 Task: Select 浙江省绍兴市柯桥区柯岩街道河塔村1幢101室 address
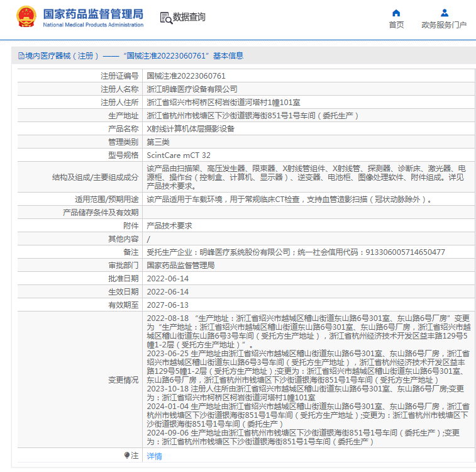(223, 103)
